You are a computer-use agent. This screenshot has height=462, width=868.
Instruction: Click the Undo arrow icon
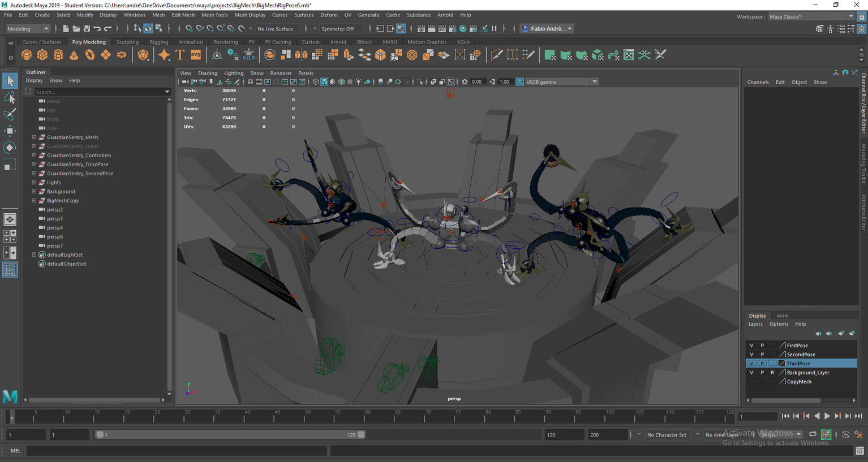point(97,29)
